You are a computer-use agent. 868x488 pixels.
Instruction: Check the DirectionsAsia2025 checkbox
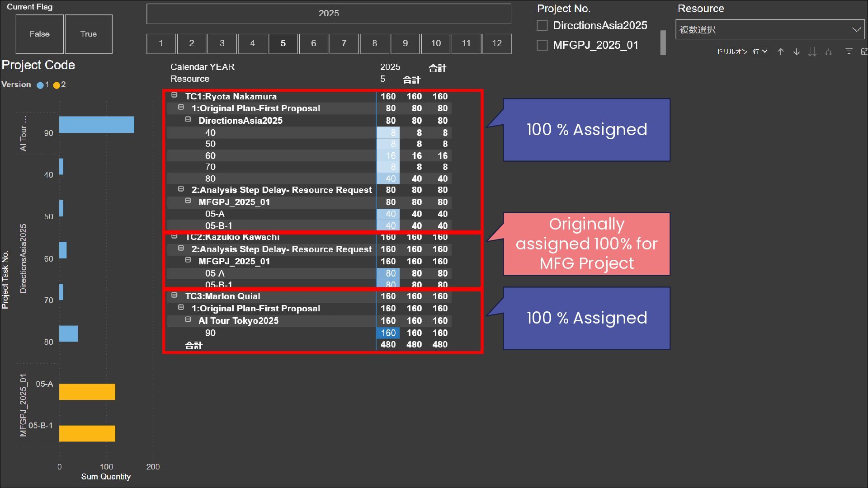coord(542,25)
